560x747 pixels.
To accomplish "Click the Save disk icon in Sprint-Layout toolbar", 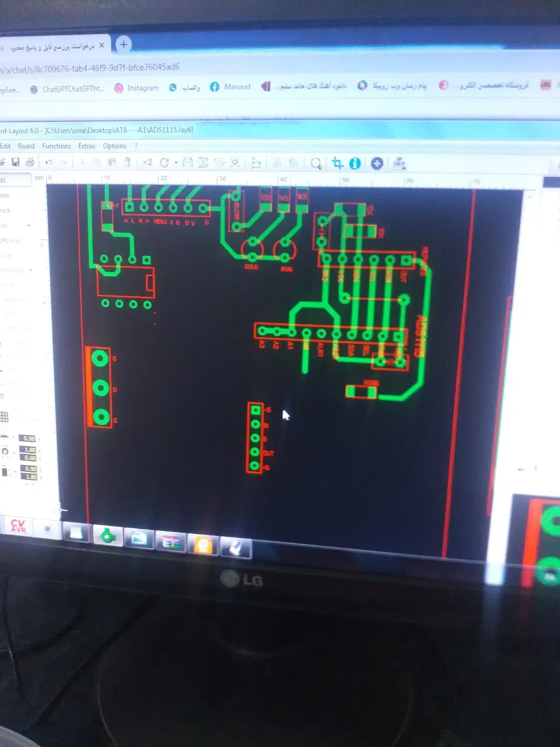I will pos(15,162).
